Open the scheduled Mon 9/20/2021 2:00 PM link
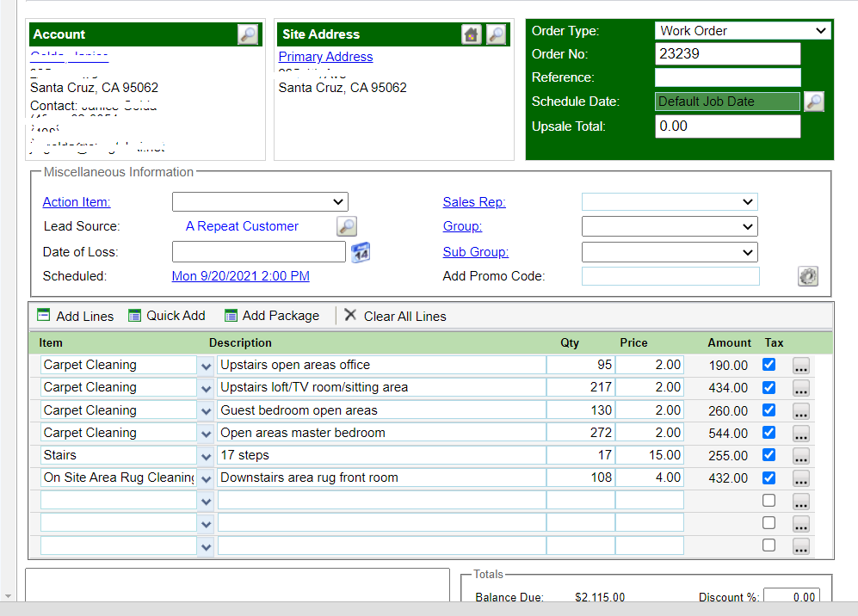Image resolution: width=858 pixels, height=616 pixels. (240, 276)
